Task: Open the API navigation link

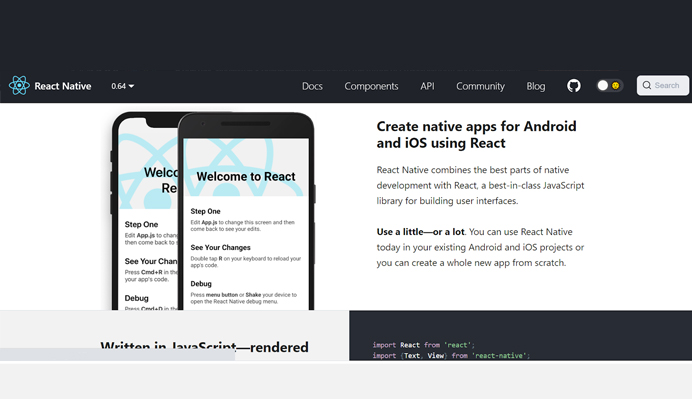Action: 427,86
